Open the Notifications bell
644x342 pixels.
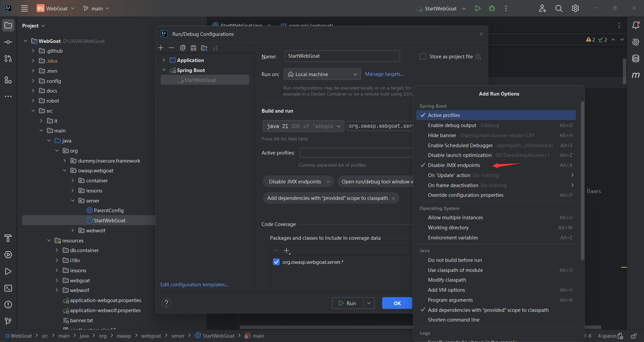click(x=636, y=25)
